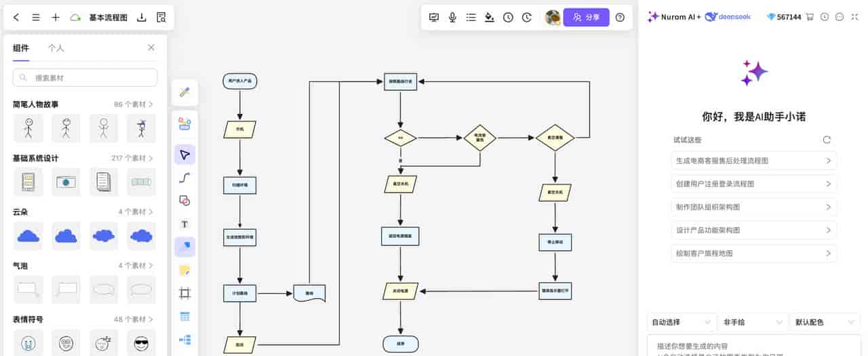Image resolution: width=868 pixels, height=356 pixels.
Task: Select the text tool
Action: tap(184, 224)
